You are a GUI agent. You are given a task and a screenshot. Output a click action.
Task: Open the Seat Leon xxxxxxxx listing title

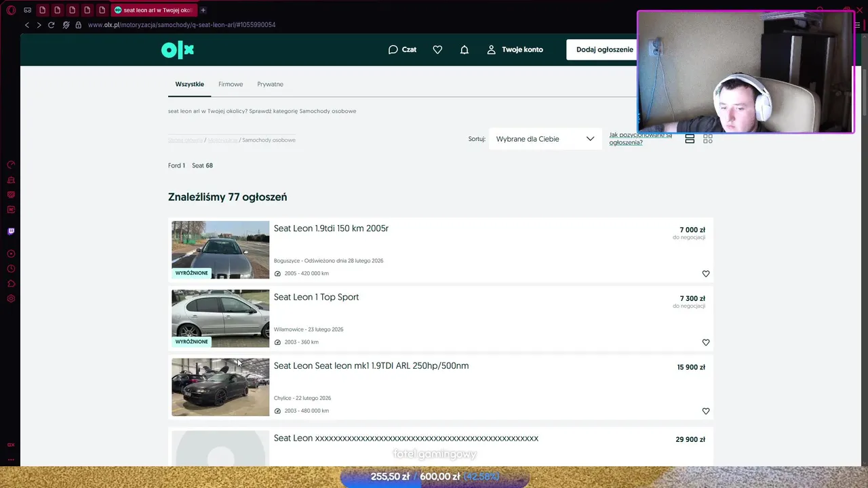click(406, 439)
